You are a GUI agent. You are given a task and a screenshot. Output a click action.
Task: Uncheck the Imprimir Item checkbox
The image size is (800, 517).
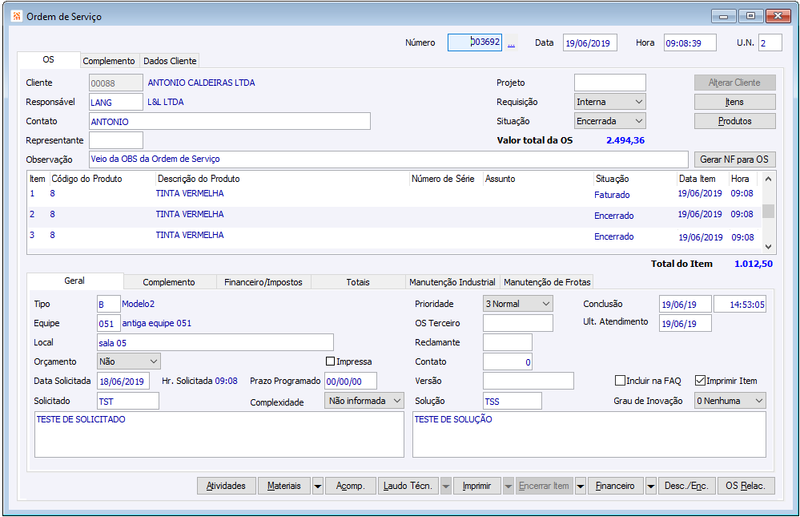pos(700,381)
